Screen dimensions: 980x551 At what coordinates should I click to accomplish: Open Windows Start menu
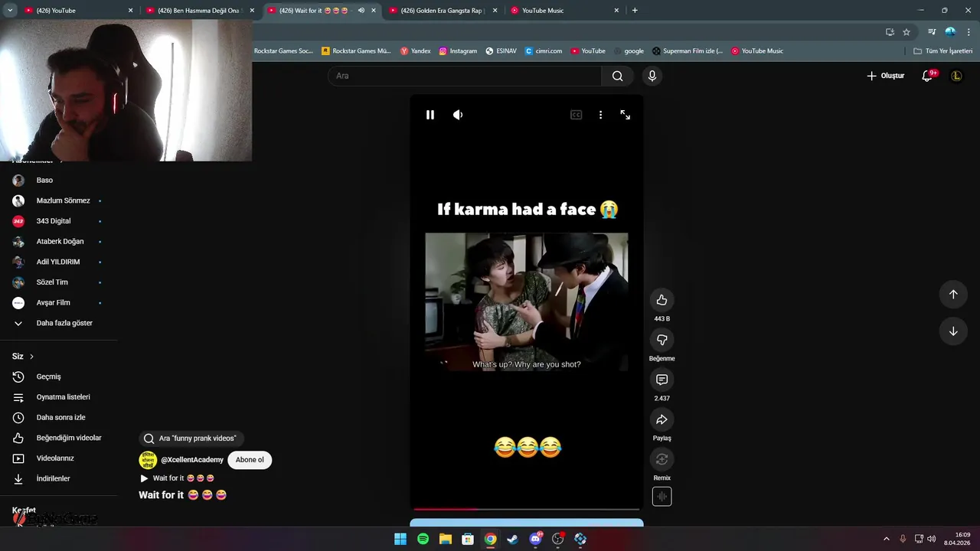[400, 540]
